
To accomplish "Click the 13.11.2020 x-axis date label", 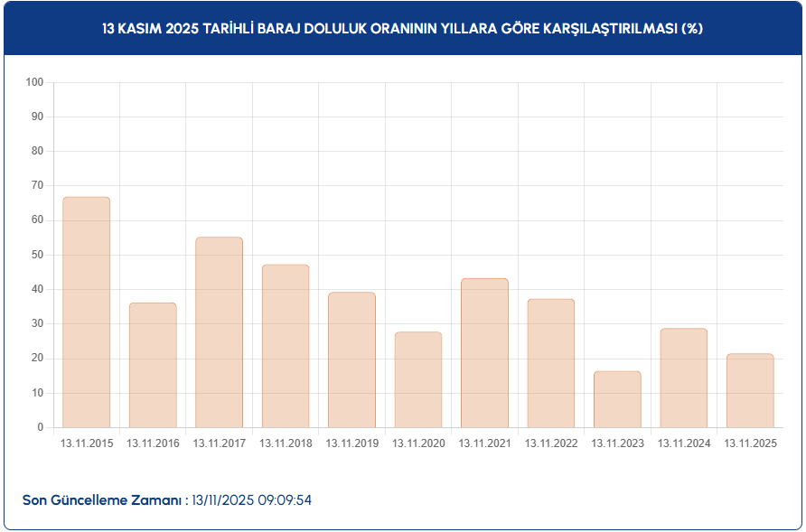I will [x=418, y=443].
